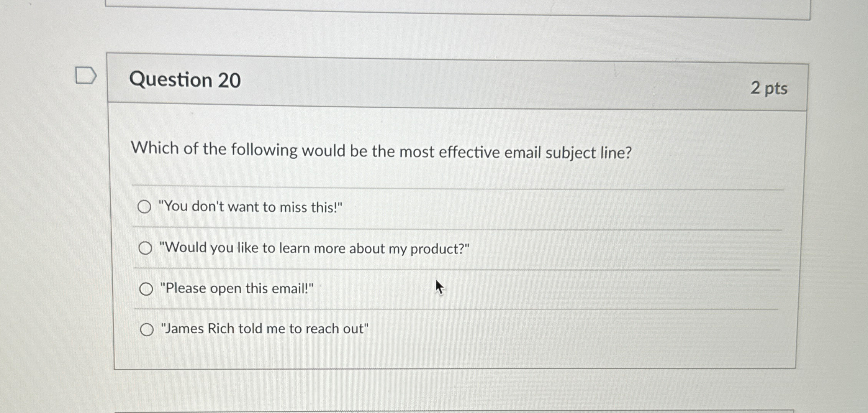Click the name "James Rich" in the last answer

click(199, 329)
